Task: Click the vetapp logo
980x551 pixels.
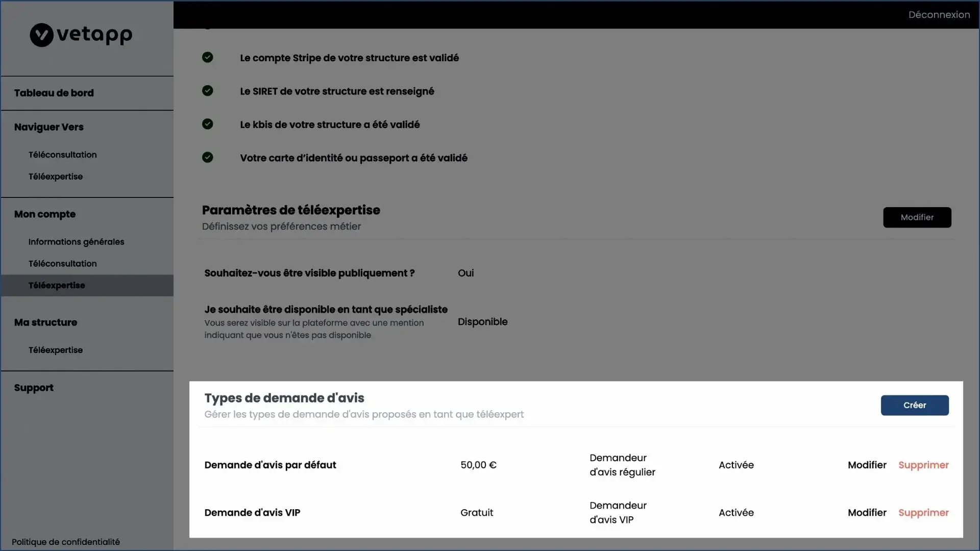Action: click(81, 35)
